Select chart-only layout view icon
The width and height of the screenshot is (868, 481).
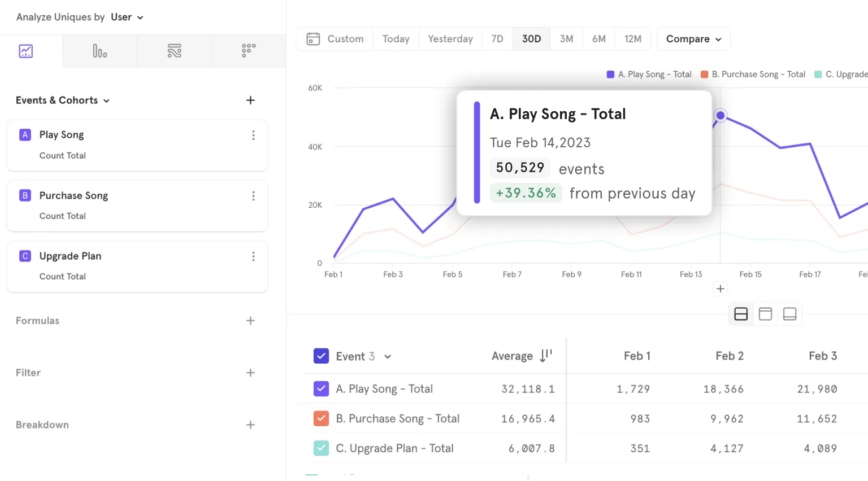coord(765,314)
